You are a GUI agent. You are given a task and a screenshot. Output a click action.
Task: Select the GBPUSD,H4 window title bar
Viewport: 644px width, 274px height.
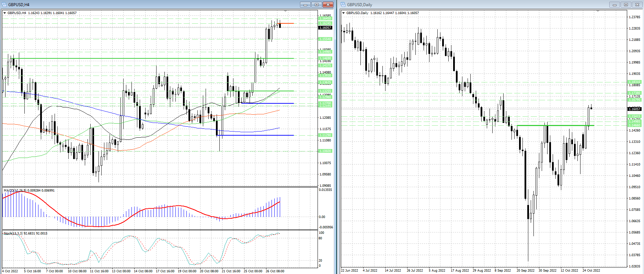click(x=137, y=4)
